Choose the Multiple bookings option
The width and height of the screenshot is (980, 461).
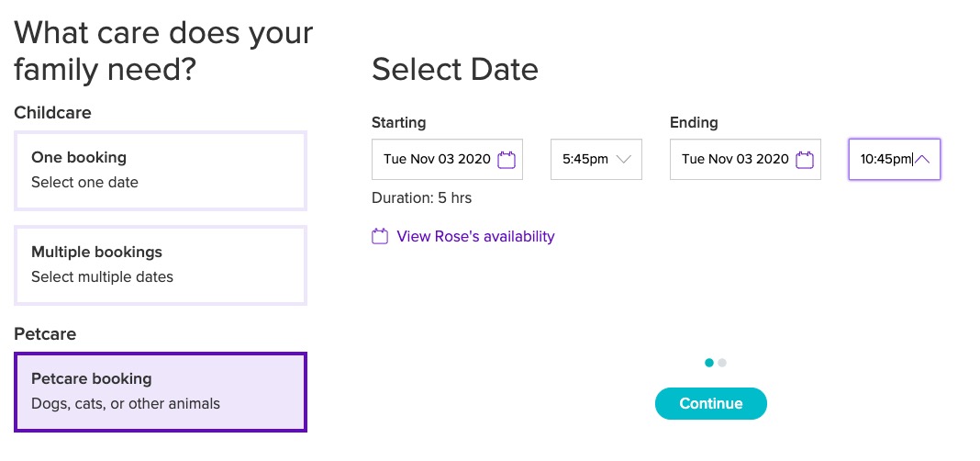pos(160,265)
